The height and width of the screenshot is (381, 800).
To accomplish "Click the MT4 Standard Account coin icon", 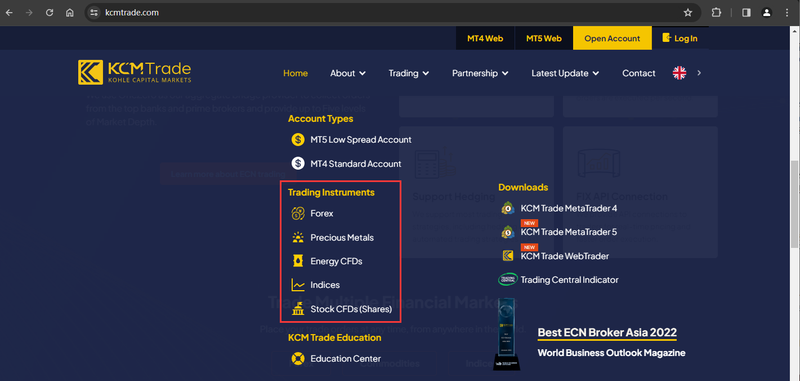I will [x=297, y=164].
